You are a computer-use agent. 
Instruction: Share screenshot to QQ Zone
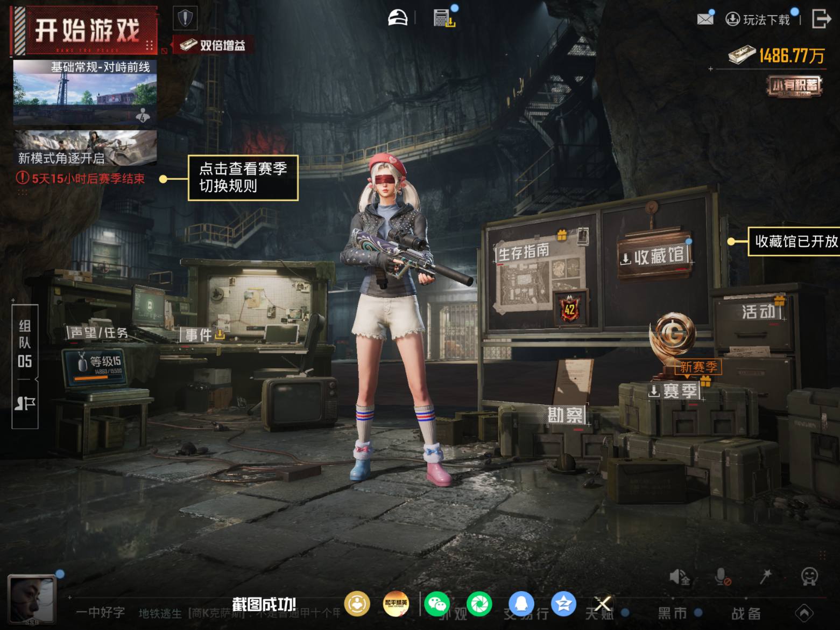(563, 604)
